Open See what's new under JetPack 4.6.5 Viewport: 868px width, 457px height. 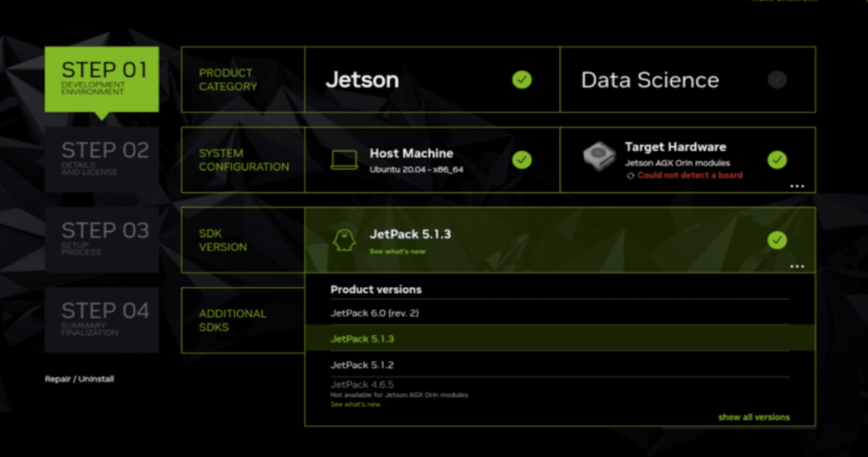coord(355,405)
